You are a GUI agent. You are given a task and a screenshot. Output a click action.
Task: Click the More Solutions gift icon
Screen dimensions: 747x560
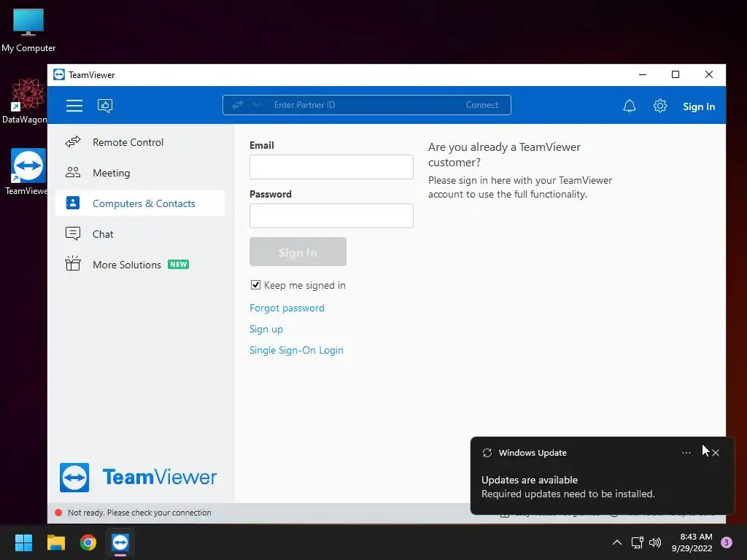[x=73, y=263]
